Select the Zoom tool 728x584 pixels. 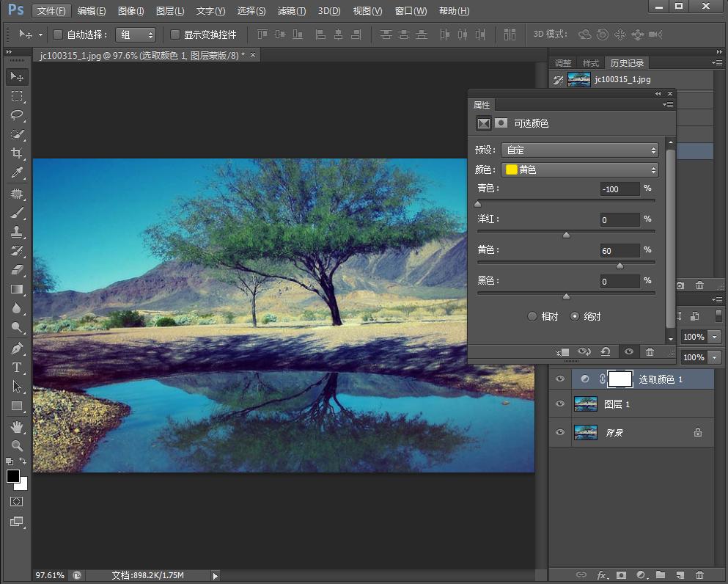pyautogui.click(x=17, y=445)
